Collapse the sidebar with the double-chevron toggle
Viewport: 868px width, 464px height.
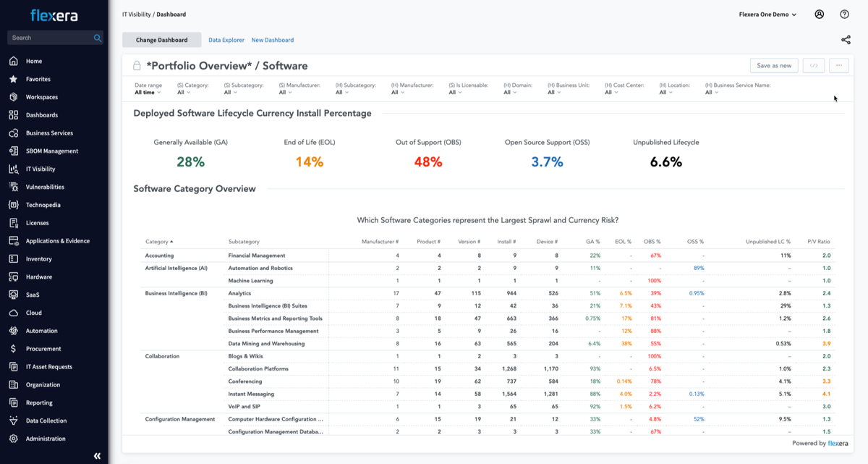(x=96, y=455)
